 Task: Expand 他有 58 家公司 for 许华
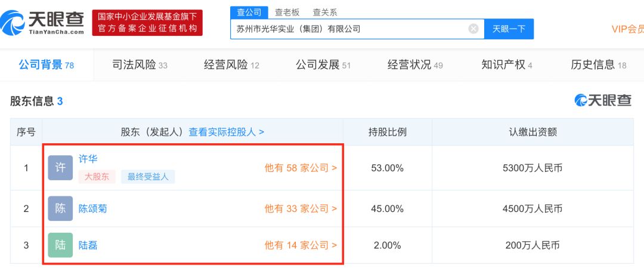click(x=301, y=168)
